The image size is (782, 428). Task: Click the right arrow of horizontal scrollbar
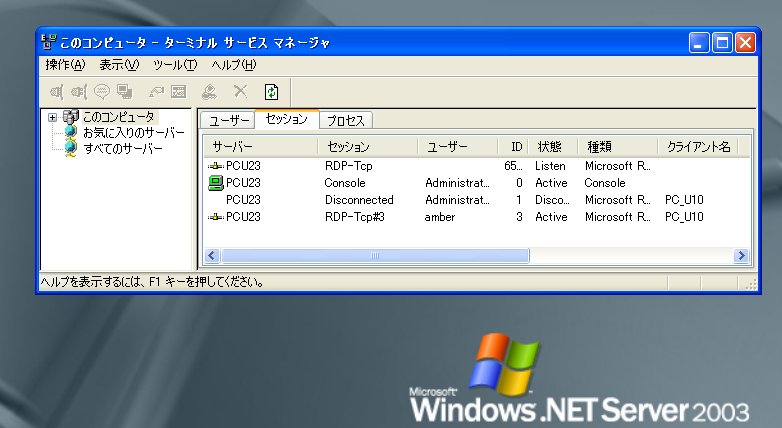[x=742, y=255]
